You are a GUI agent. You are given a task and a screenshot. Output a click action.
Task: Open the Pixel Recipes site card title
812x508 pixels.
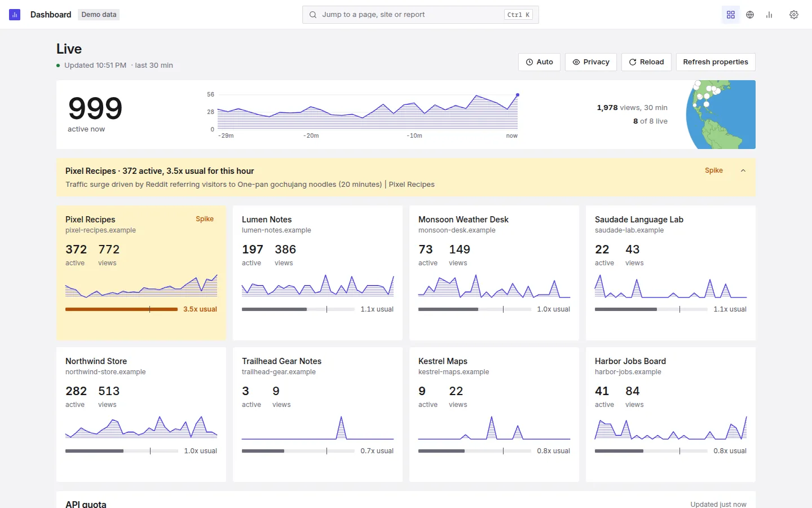pyautogui.click(x=90, y=220)
